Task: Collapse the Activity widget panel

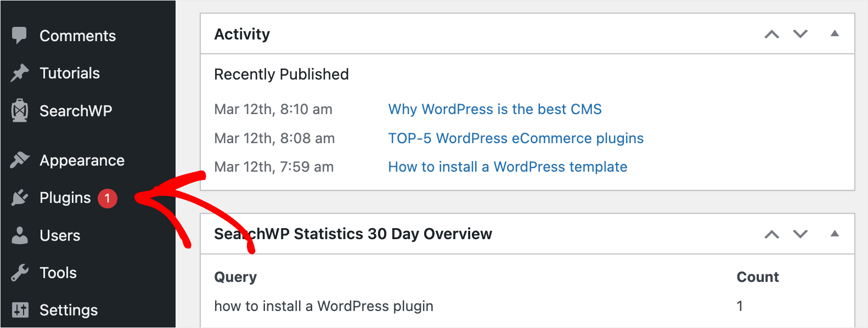Action: coord(835,33)
